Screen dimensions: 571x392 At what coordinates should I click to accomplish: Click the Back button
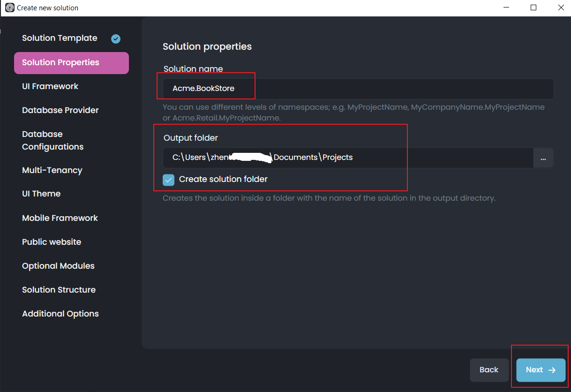tap(489, 370)
